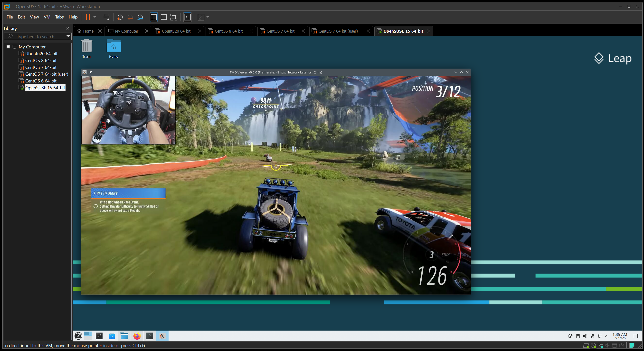This screenshot has width=644, height=351.
Task: Open Konsole terminal from guest taskbar
Action: point(150,336)
